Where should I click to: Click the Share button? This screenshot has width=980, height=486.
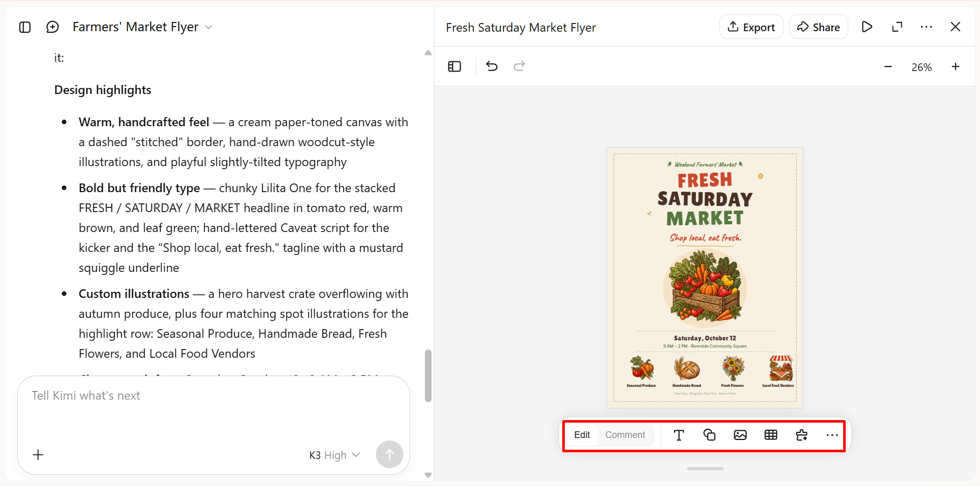point(819,27)
